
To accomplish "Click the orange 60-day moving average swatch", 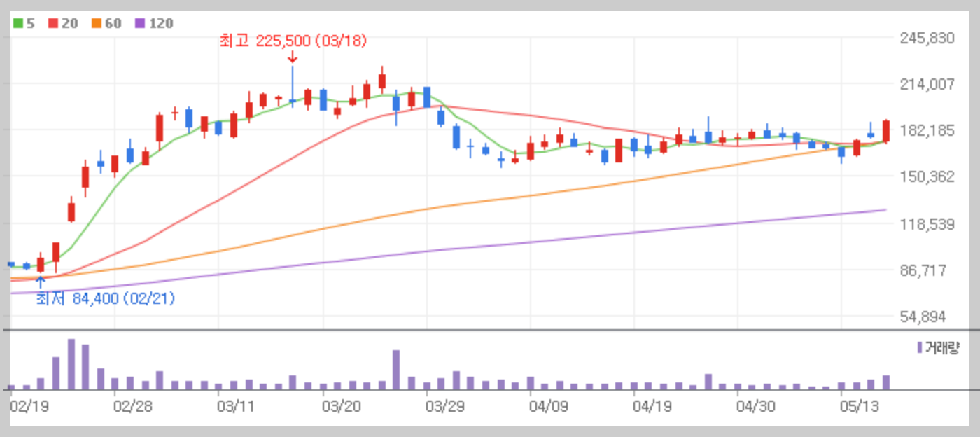I will tap(95, 23).
